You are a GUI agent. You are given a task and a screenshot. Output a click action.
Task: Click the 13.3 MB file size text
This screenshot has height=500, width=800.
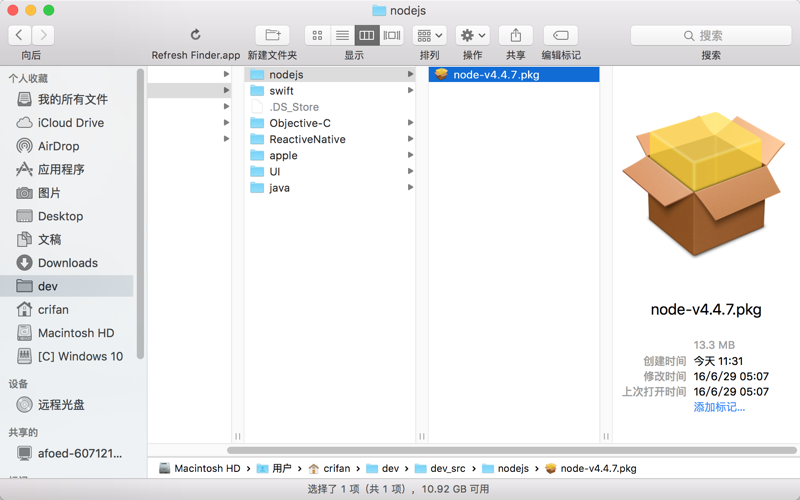(714, 345)
